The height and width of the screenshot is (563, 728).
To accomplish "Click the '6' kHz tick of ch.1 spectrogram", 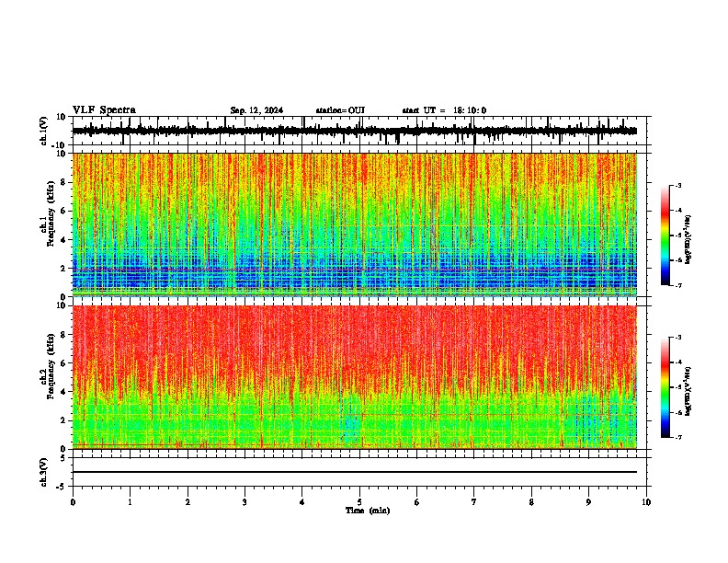I will (63, 211).
